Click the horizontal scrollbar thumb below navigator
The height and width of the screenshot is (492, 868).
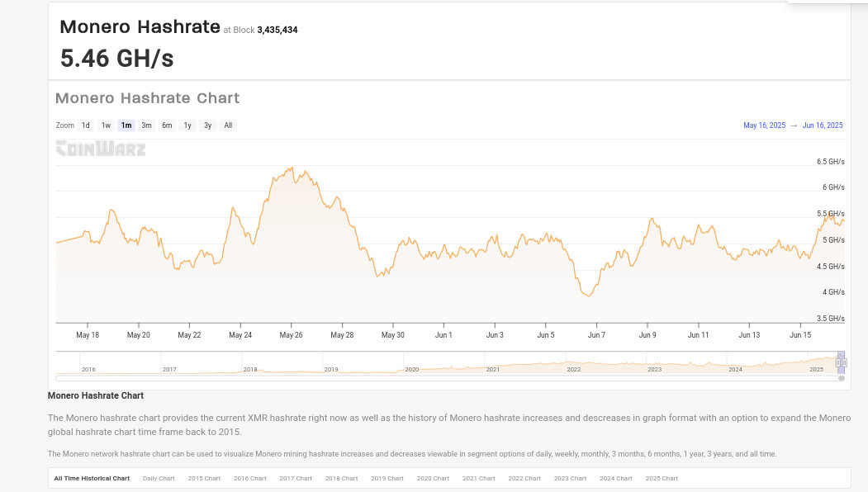coord(842,379)
